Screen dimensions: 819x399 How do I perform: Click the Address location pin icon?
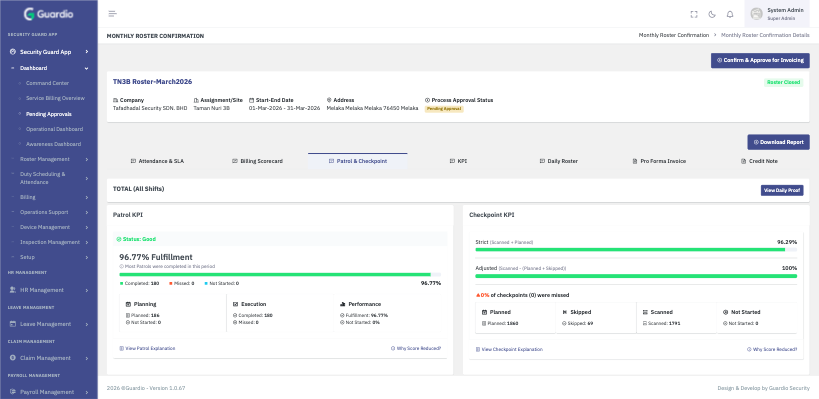[x=329, y=100]
